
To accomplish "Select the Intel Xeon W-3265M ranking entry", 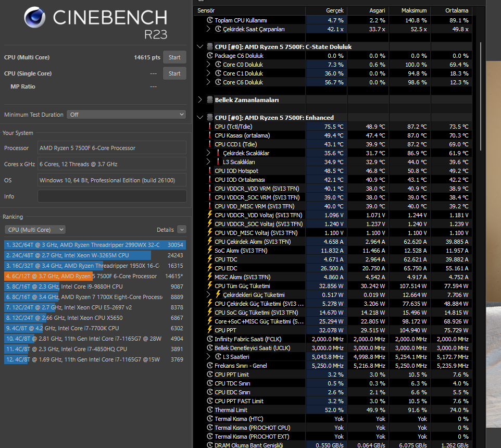I will [95, 255].
